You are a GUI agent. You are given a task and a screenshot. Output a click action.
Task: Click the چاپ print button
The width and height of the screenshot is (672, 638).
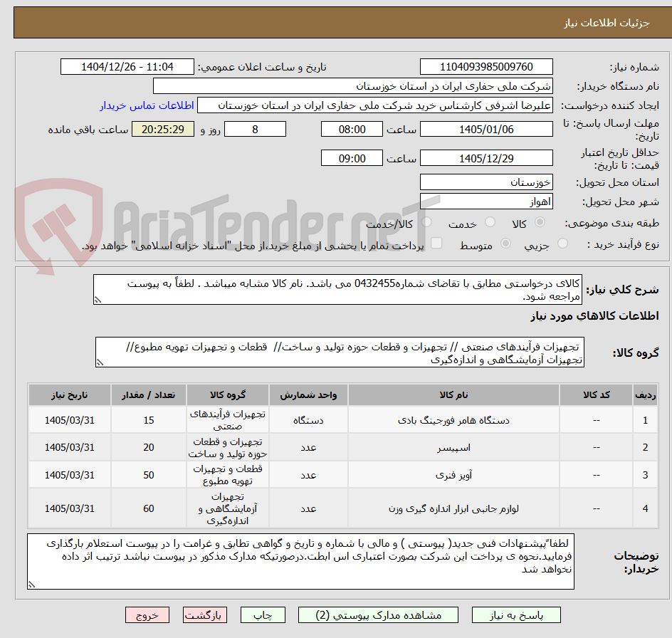click(x=263, y=615)
